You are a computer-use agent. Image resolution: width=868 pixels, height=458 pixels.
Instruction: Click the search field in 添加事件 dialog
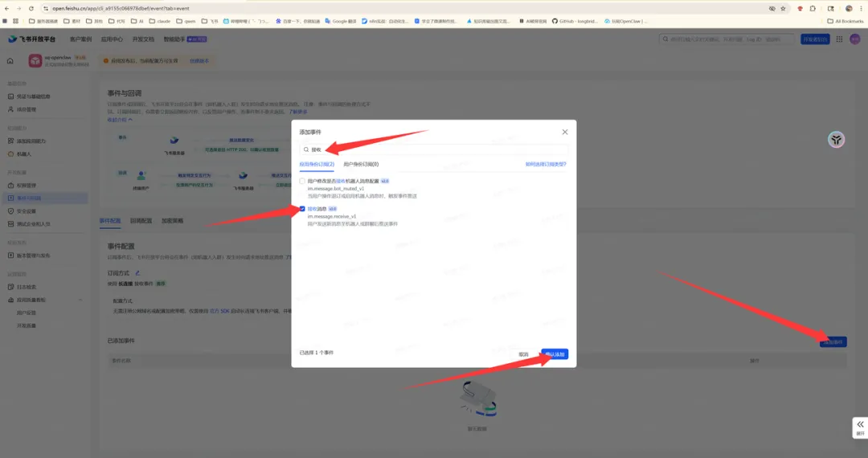click(x=433, y=149)
